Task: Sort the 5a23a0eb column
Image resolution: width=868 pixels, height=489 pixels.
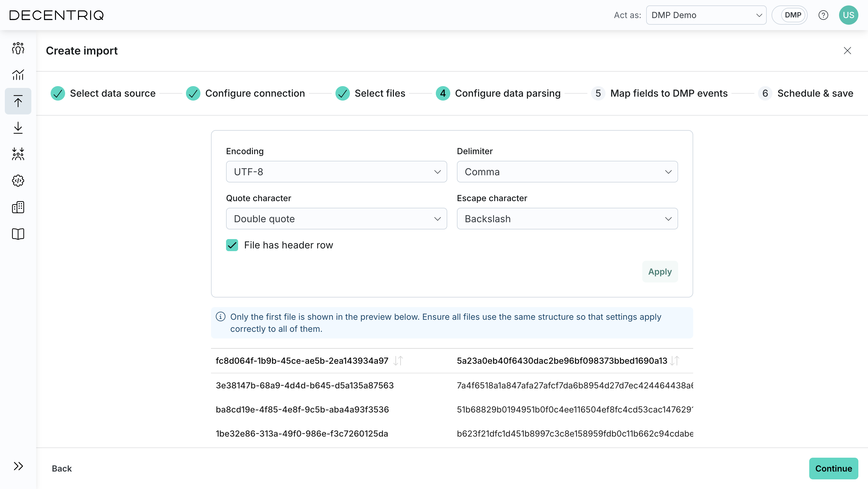Action: coord(674,361)
